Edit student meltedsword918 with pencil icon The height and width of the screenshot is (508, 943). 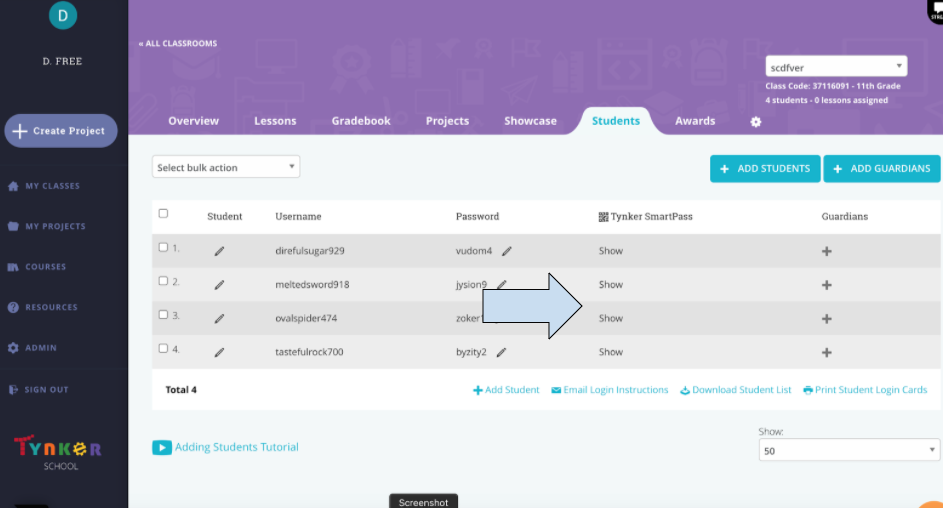(x=220, y=285)
